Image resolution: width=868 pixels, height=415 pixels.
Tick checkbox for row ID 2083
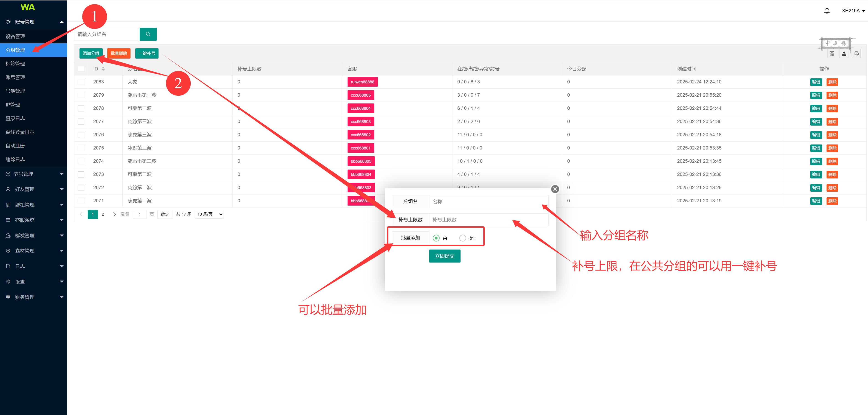pos(81,82)
